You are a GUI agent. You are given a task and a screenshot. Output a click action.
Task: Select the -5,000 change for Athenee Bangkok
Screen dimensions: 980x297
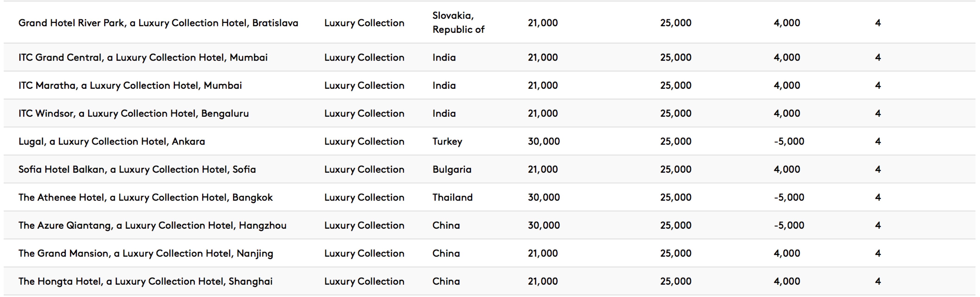click(789, 197)
